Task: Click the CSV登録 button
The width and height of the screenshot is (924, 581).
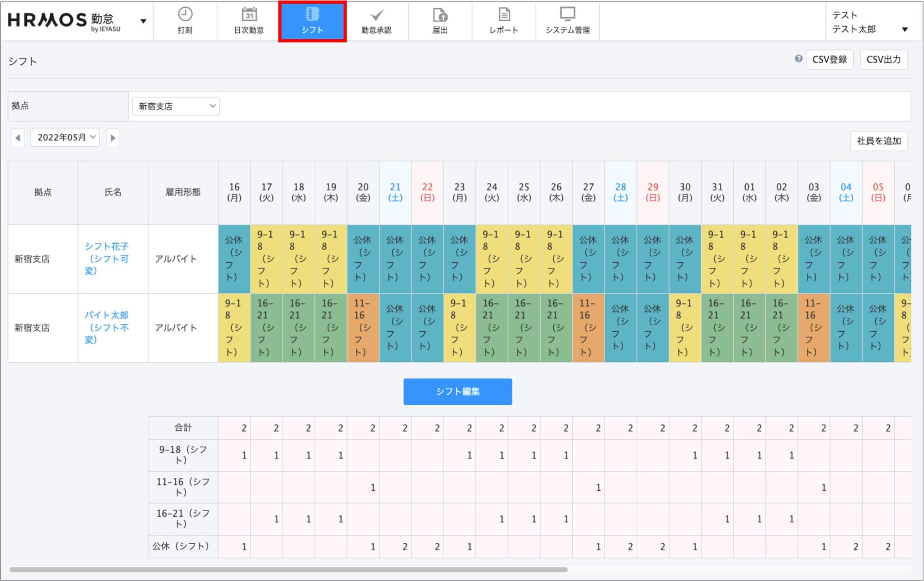Action: pos(829,60)
